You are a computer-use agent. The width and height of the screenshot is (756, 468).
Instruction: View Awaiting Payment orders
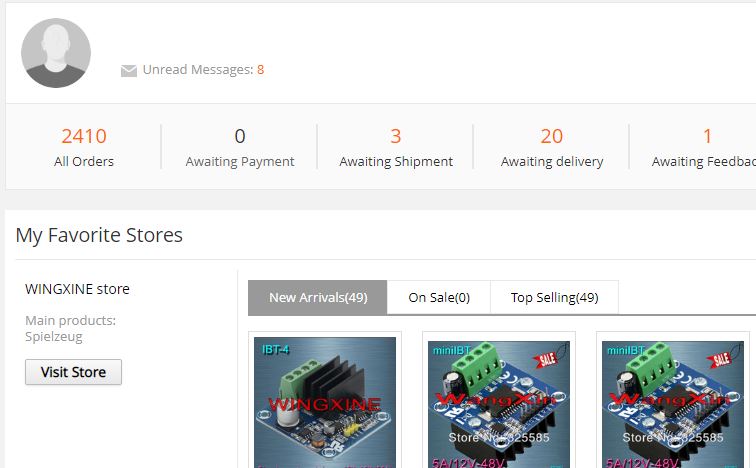(x=240, y=147)
